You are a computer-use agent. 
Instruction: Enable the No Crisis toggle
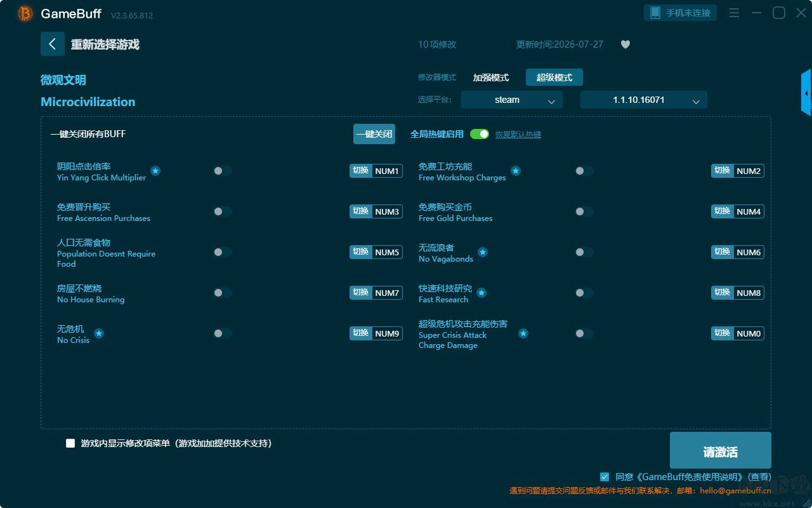(223, 333)
